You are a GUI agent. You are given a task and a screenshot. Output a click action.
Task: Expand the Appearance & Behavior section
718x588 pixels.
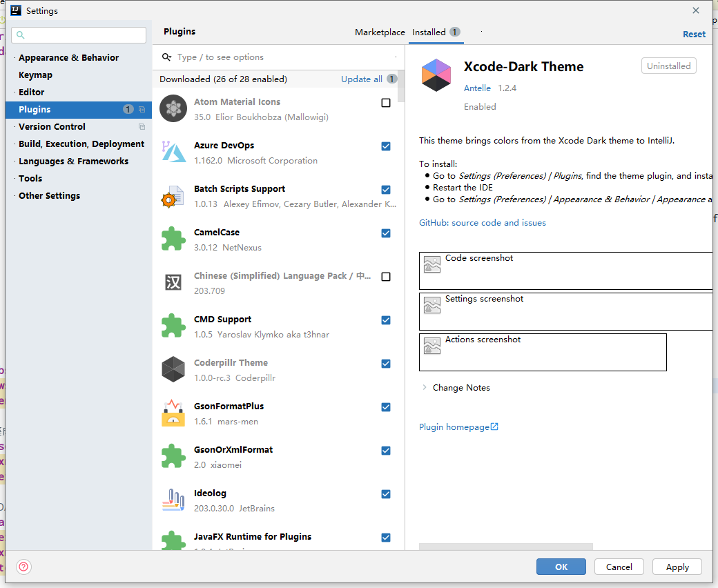[14, 58]
